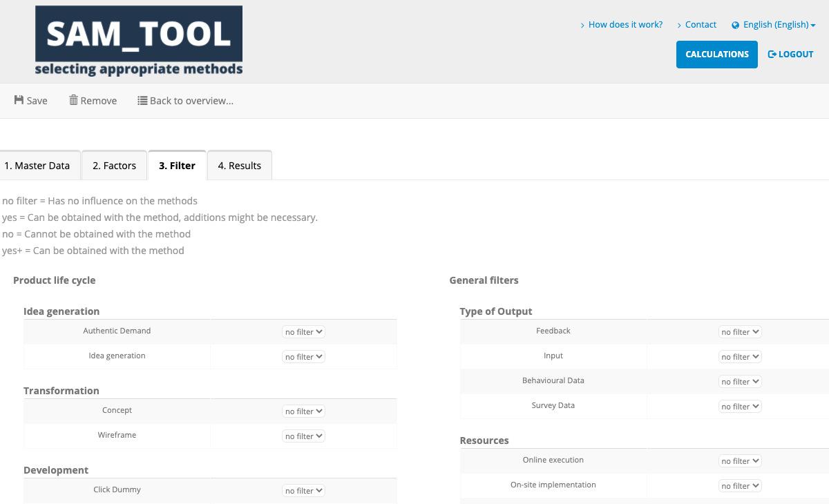Open the Contact link

(x=701, y=25)
